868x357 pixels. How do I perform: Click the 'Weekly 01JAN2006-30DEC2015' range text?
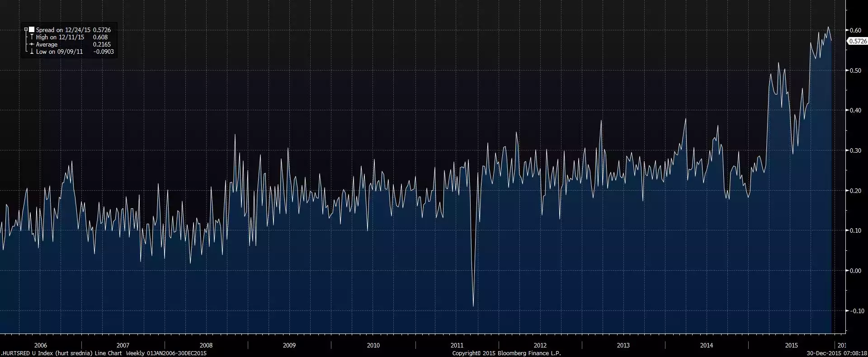coord(166,353)
